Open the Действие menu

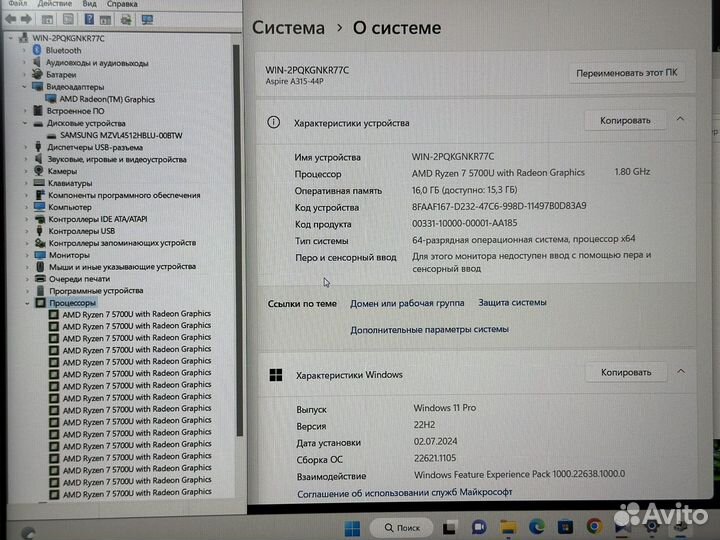coord(55,4)
